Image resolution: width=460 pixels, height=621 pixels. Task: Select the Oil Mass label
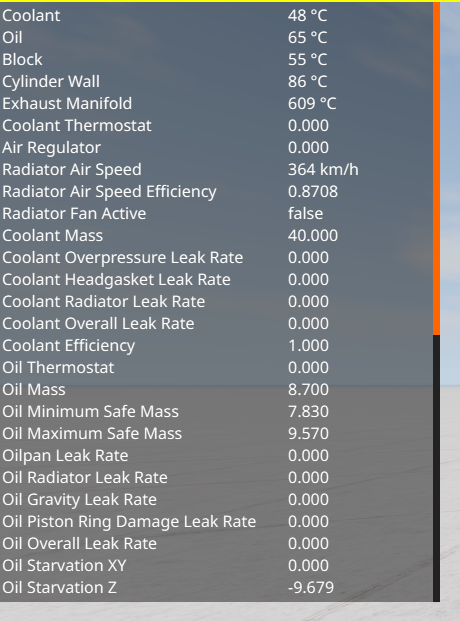click(34, 389)
